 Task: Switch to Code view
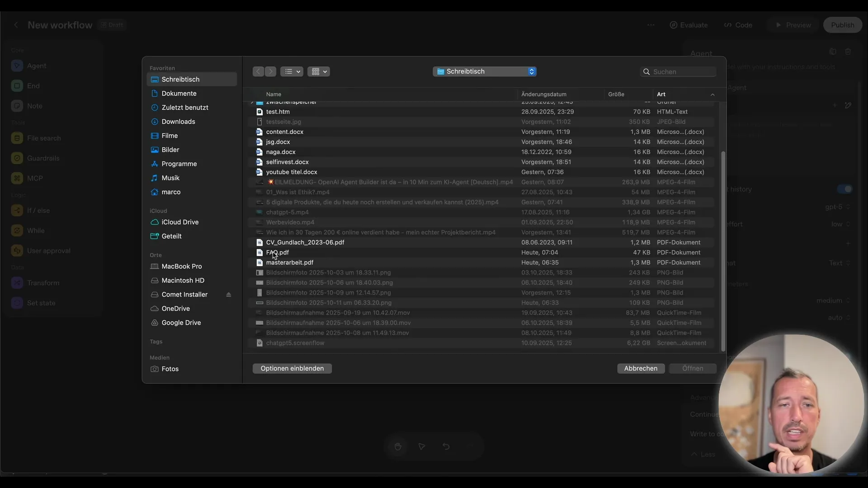[738, 25]
